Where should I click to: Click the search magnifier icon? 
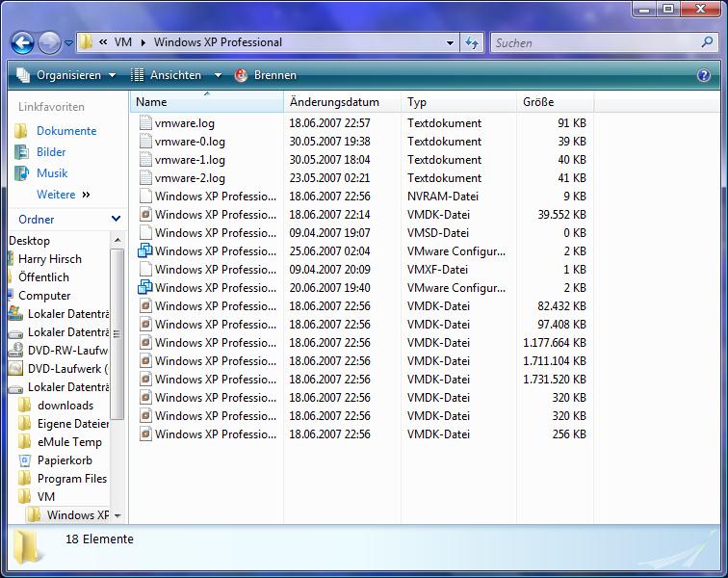click(707, 42)
